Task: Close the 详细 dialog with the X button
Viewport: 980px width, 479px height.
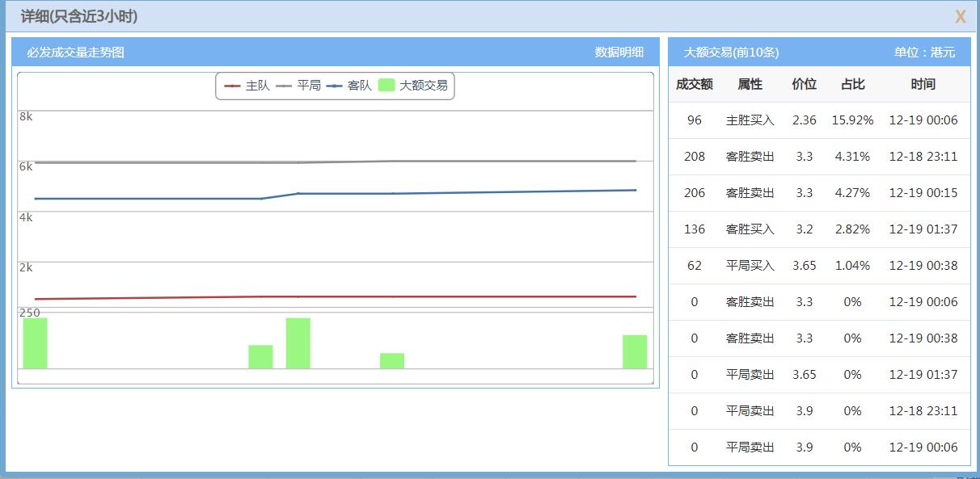Action: (961, 16)
